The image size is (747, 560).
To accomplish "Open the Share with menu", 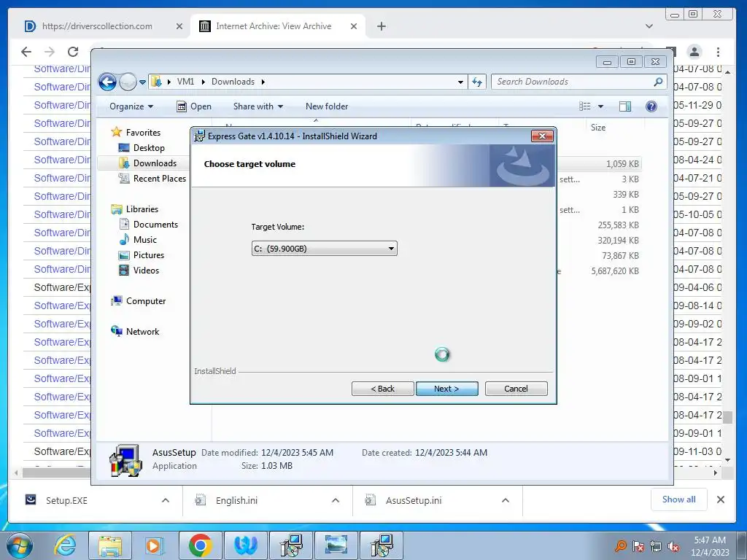I will coord(258,106).
